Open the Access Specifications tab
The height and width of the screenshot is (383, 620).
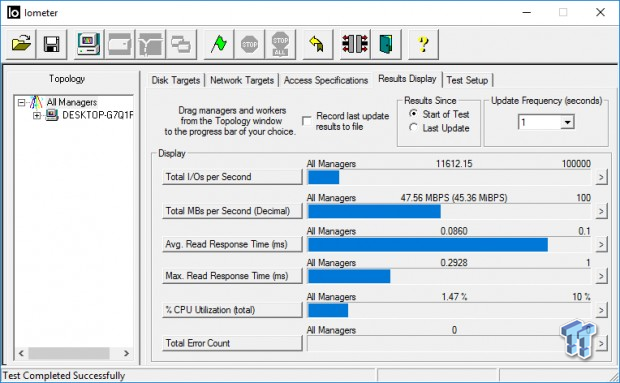tap(326, 80)
